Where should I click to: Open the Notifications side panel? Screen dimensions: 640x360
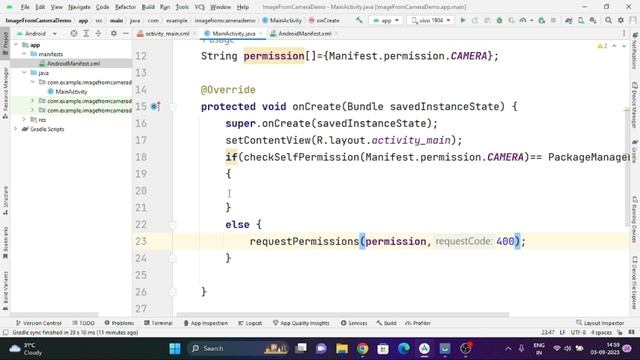tap(635, 51)
